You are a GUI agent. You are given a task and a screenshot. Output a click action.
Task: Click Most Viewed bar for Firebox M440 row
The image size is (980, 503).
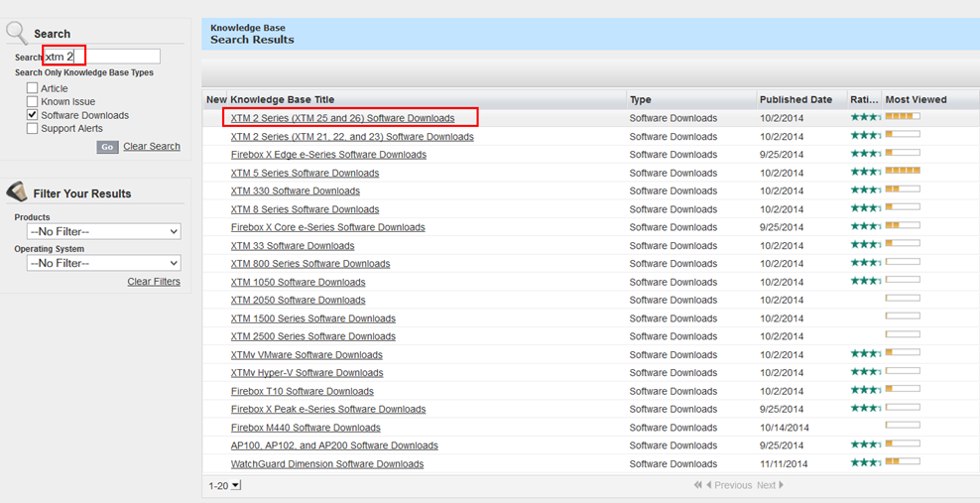coord(903,426)
